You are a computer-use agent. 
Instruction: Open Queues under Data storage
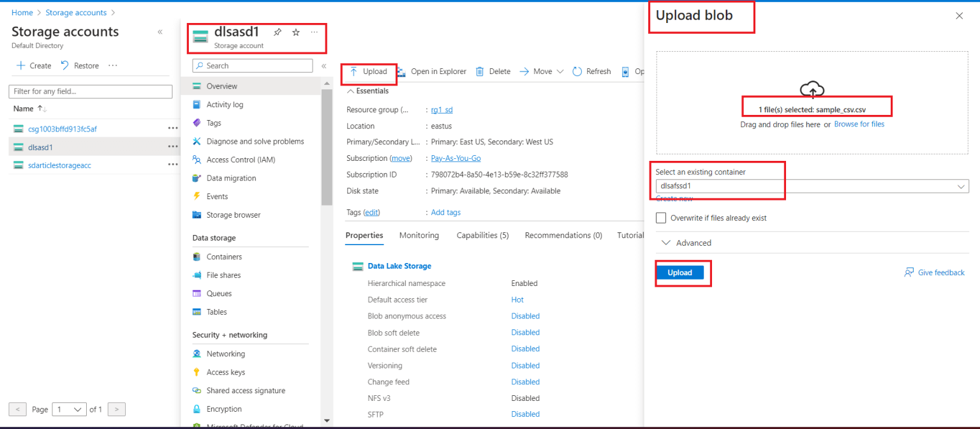pyautogui.click(x=219, y=294)
